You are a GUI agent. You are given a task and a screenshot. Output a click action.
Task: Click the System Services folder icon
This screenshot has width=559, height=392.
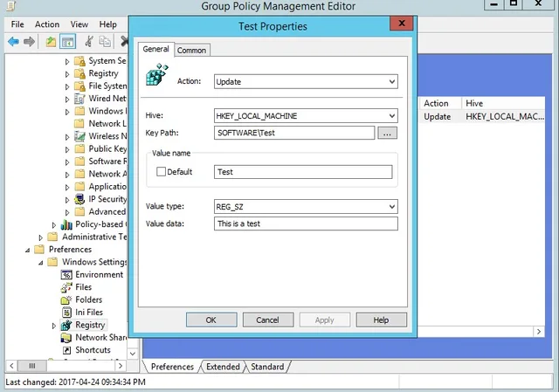pos(79,61)
